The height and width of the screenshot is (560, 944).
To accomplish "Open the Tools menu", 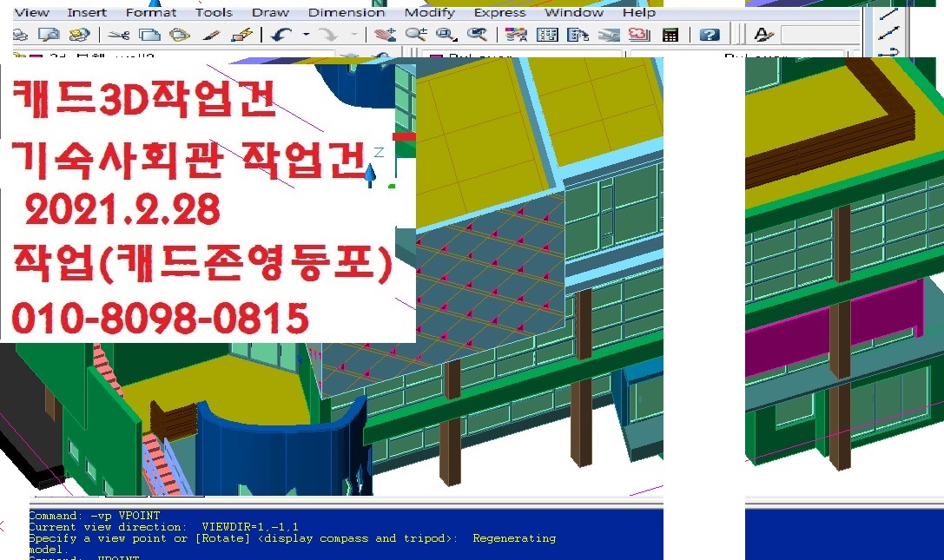I will click(x=214, y=13).
